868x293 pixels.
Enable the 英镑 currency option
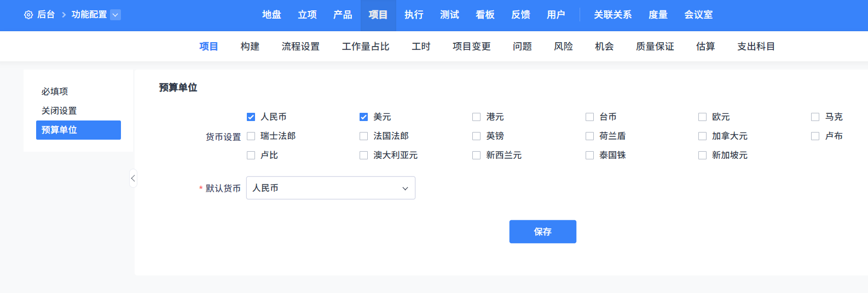[x=477, y=136]
